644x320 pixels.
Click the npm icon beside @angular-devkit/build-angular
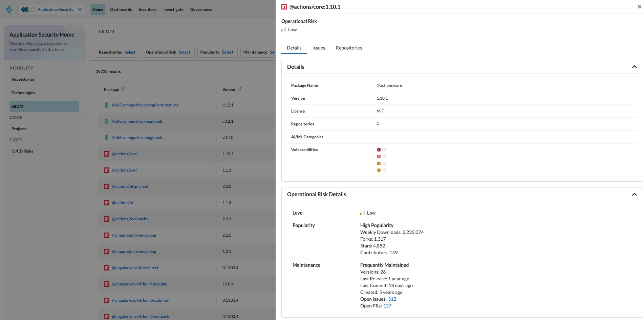[107, 284]
